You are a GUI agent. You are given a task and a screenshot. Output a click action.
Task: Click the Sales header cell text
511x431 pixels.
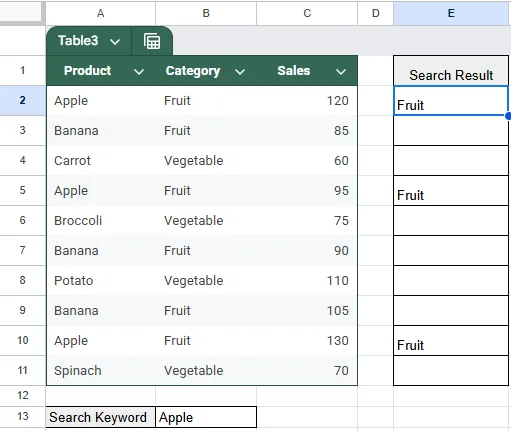(294, 71)
